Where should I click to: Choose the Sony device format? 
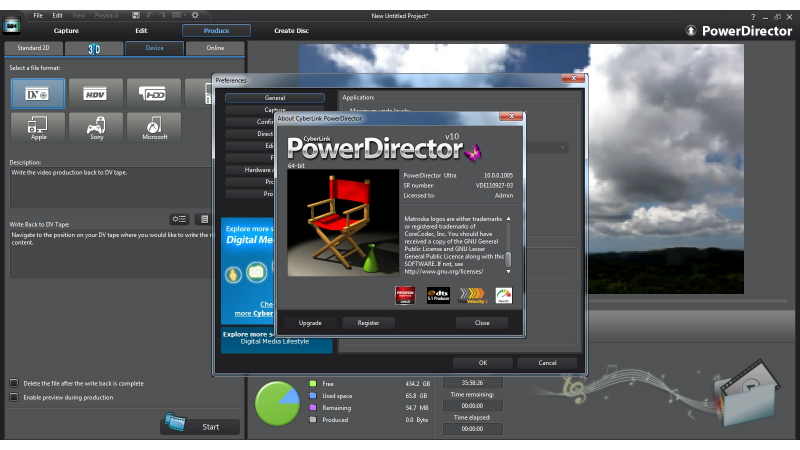coord(95,127)
